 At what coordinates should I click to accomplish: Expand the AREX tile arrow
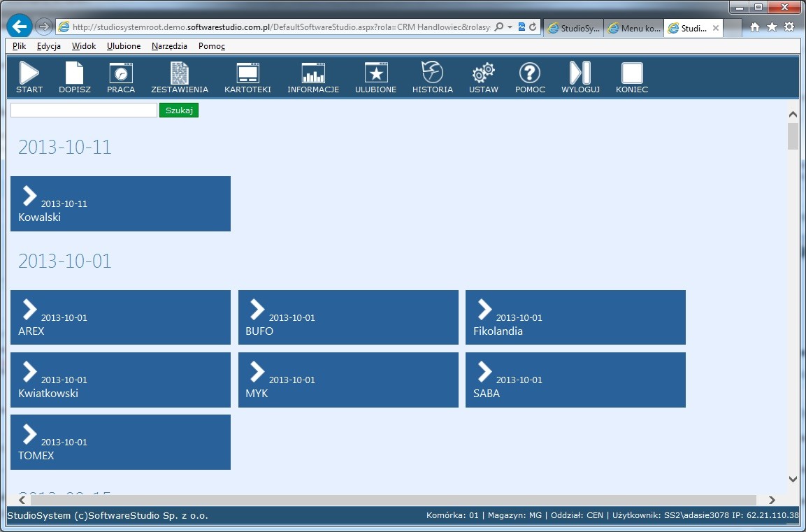point(29,309)
